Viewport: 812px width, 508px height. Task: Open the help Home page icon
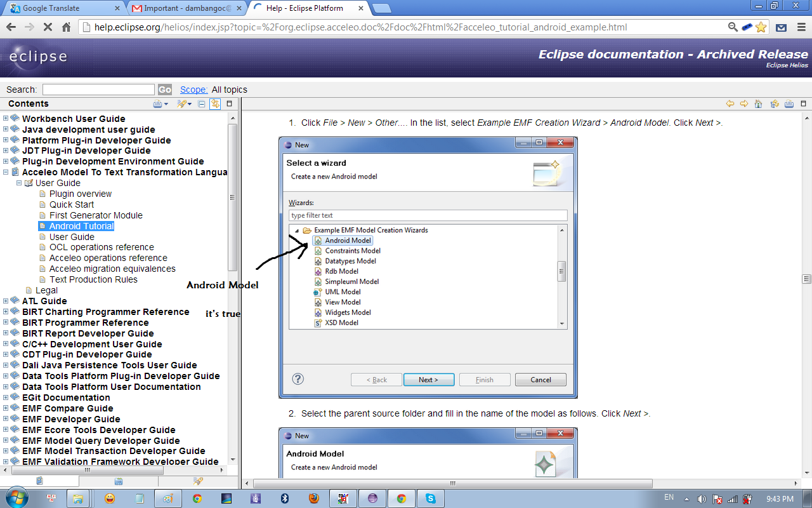(x=759, y=104)
